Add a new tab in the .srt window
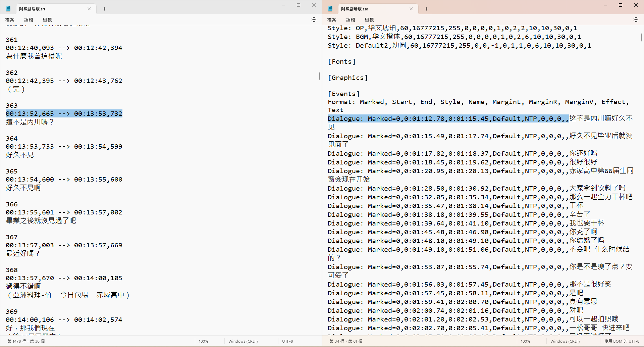The height and width of the screenshot is (347, 644). 104,9
